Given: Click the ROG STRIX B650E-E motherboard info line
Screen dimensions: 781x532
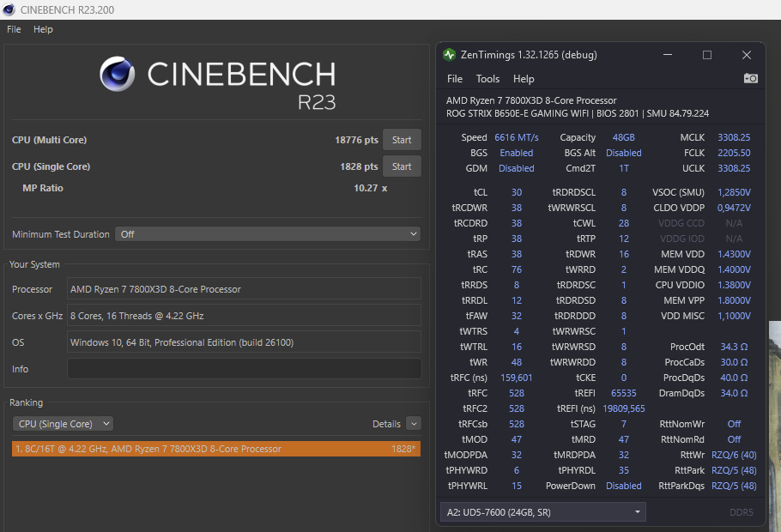Looking at the screenshot, I should 578,113.
